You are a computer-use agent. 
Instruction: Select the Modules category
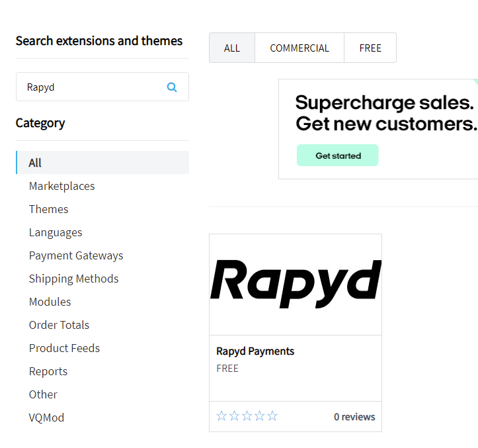50,302
